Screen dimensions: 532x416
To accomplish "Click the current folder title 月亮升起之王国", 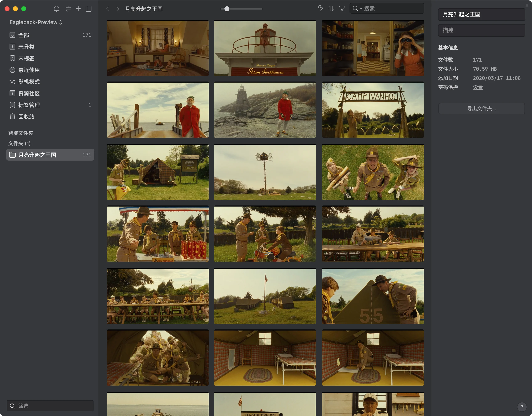I will pyautogui.click(x=144, y=9).
